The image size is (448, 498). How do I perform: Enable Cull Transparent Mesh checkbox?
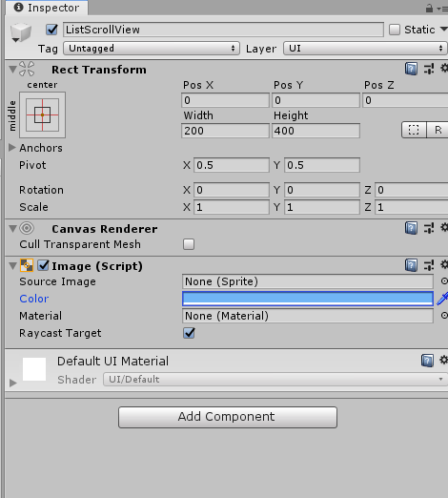(x=189, y=244)
